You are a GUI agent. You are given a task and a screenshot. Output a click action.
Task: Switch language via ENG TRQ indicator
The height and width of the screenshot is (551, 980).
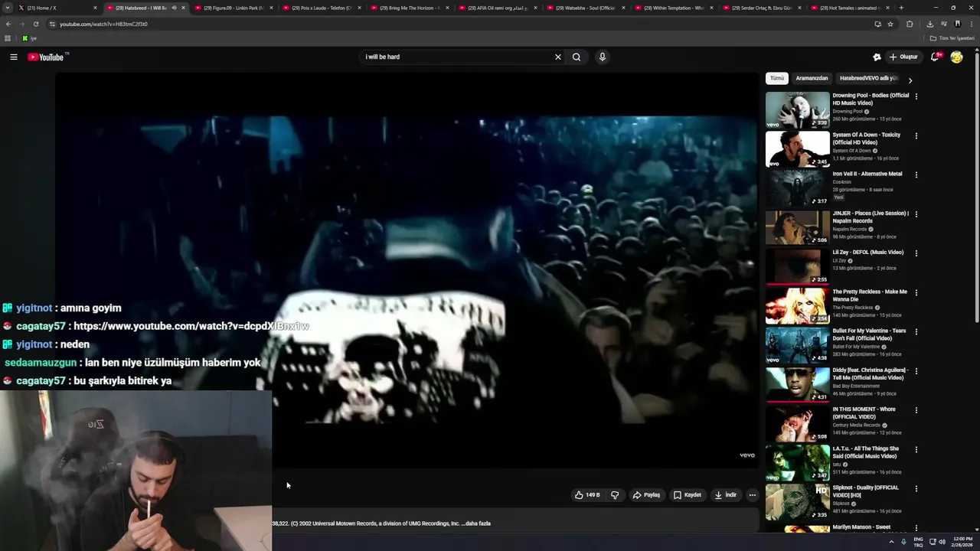click(918, 542)
